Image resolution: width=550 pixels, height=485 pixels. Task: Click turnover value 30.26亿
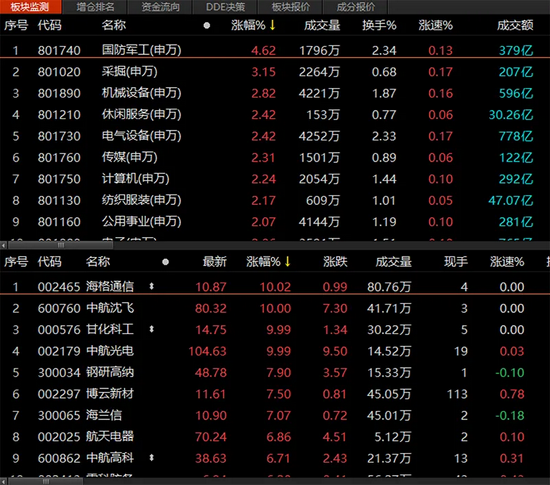click(x=511, y=115)
